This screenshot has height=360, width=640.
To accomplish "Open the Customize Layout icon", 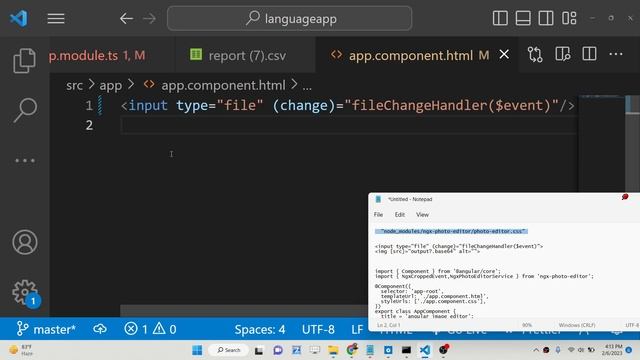I will pos(569,18).
